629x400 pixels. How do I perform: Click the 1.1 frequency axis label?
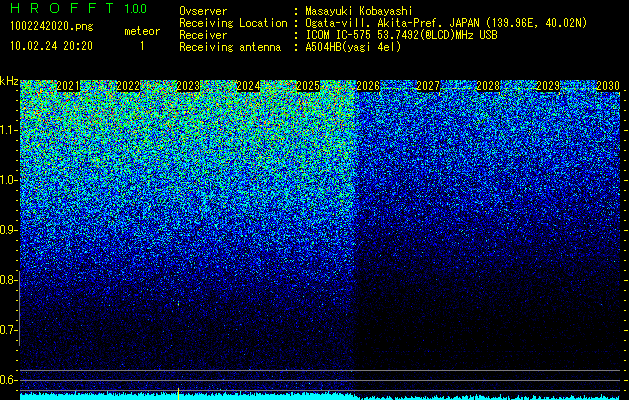point(8,130)
